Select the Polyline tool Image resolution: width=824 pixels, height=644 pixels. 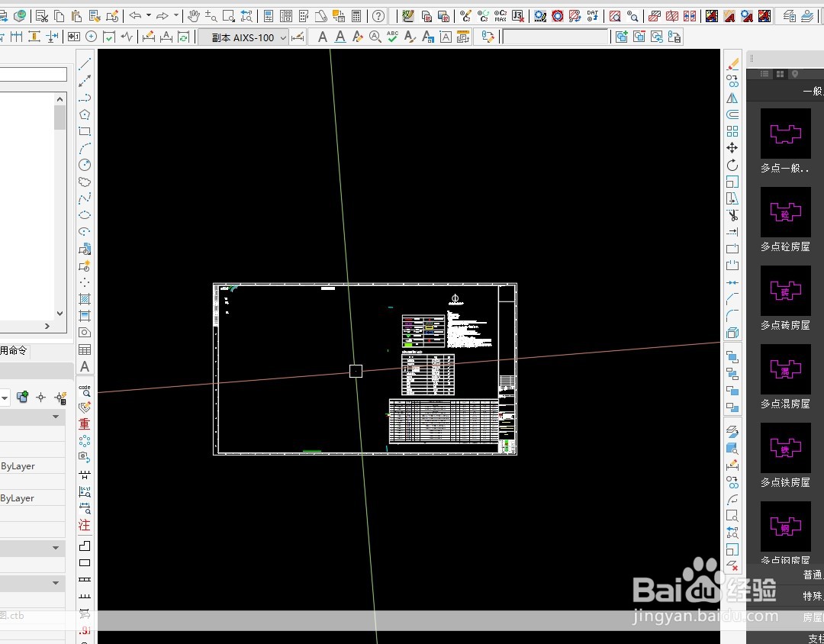coord(85,97)
